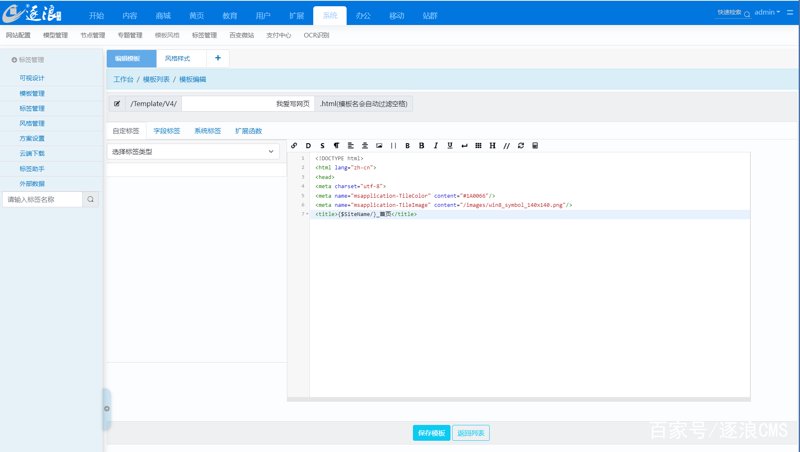Click the last calculator-like icon in editor toolbar

point(535,145)
